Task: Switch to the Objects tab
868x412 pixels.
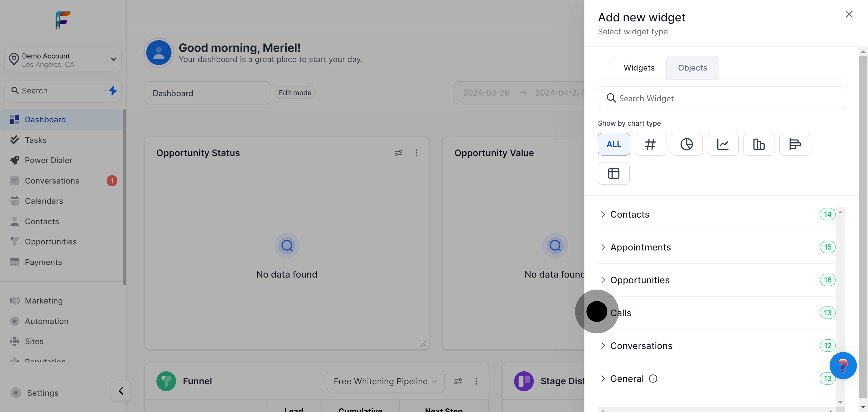Action: coord(692,68)
